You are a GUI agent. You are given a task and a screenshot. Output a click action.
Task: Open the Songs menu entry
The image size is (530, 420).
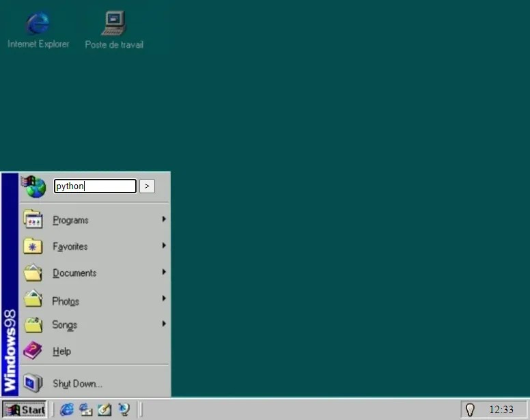pos(95,324)
